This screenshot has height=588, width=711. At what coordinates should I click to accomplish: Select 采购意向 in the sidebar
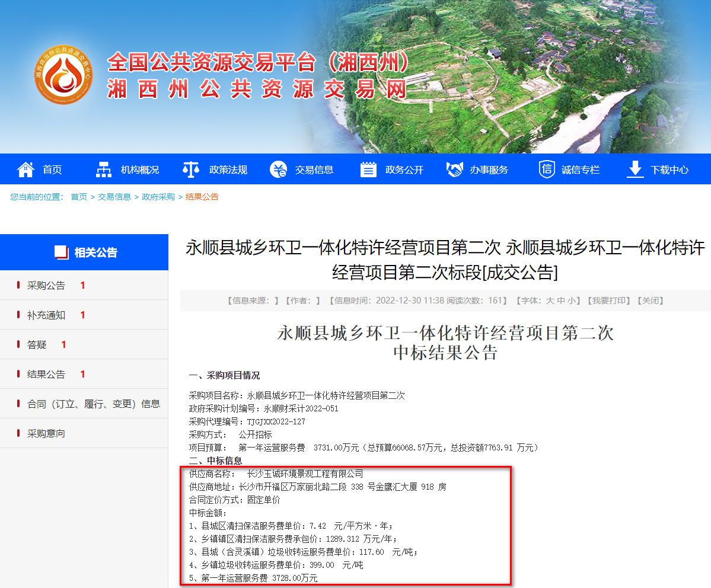[46, 434]
